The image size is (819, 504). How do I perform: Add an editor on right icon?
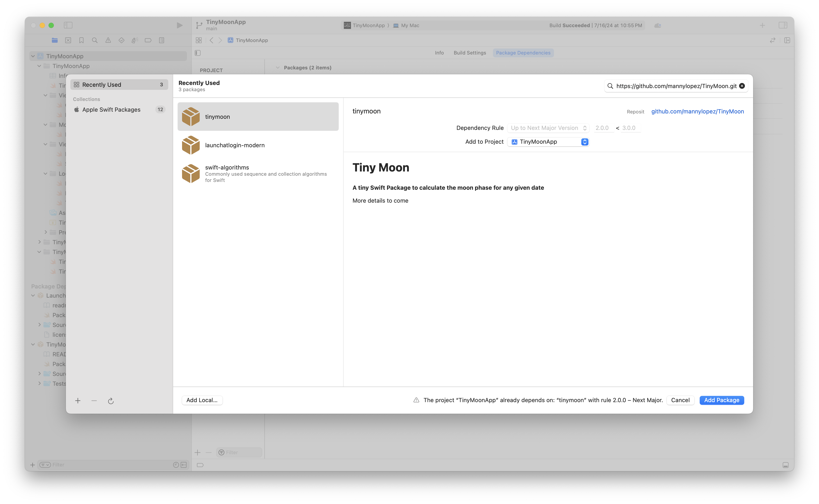point(787,40)
